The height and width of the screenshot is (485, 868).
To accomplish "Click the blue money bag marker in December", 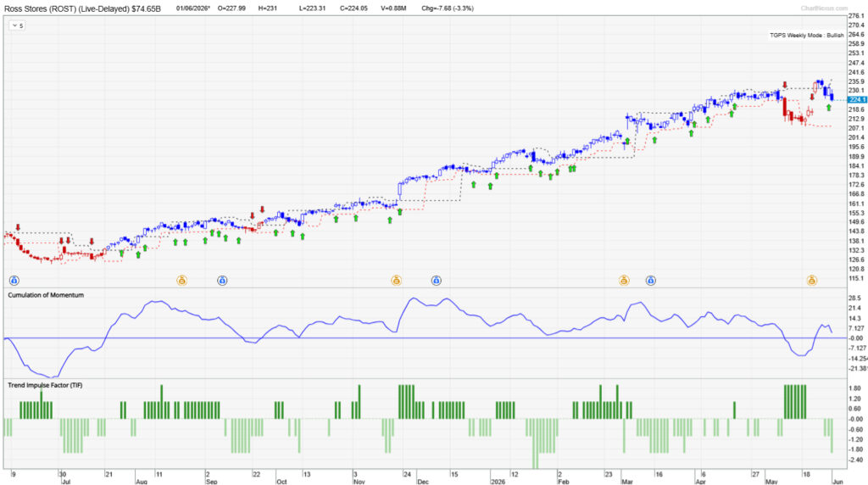I will (x=437, y=281).
